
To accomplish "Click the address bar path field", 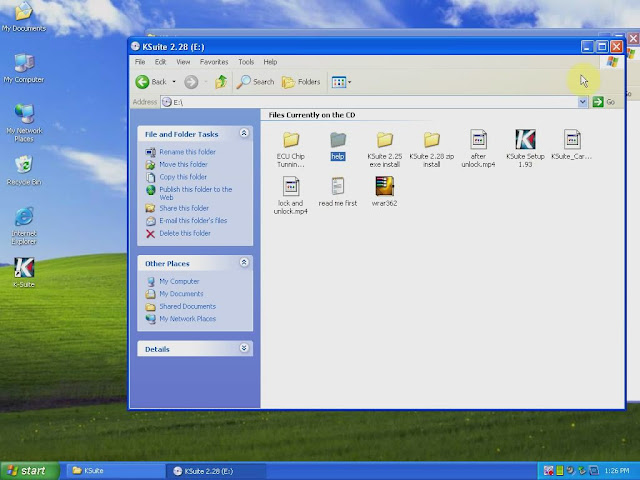I will [x=370, y=102].
